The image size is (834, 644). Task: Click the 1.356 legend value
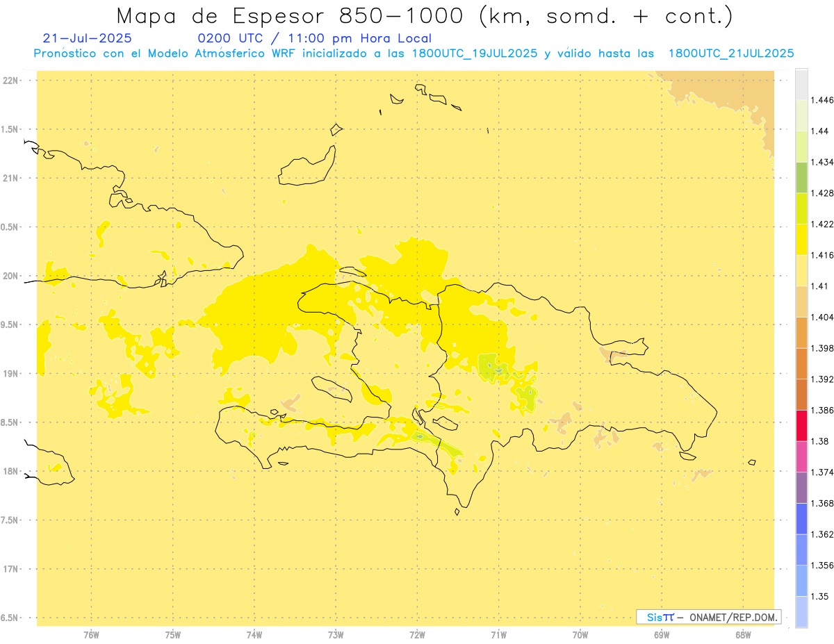point(821,565)
